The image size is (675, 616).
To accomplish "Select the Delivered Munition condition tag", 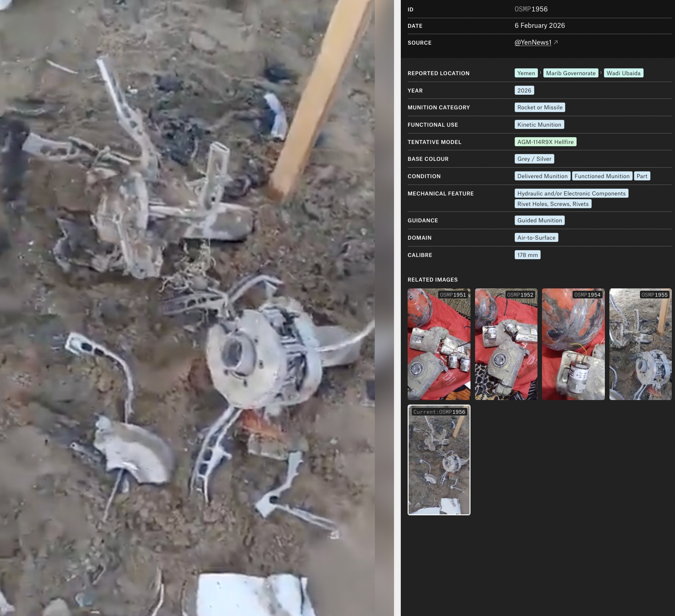I will coord(542,176).
